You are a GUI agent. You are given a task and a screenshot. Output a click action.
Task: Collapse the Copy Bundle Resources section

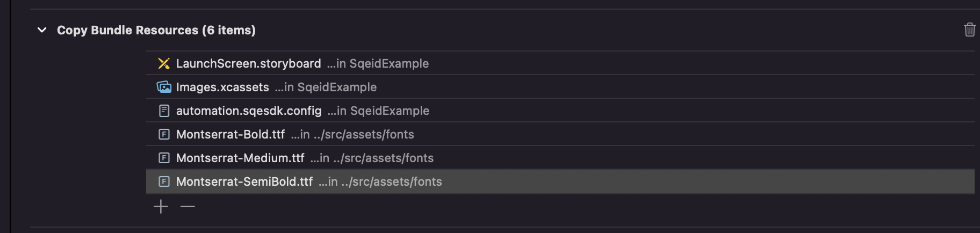coord(42,30)
